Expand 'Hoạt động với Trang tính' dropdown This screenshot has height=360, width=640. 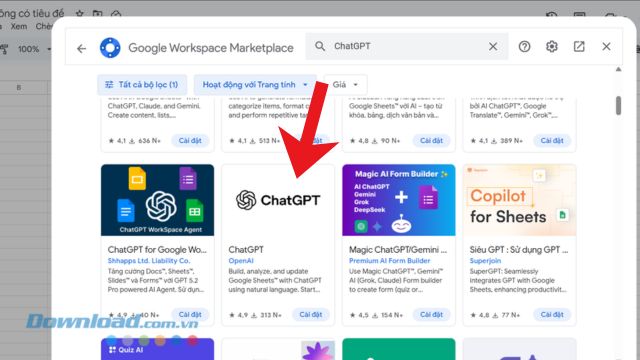click(255, 84)
